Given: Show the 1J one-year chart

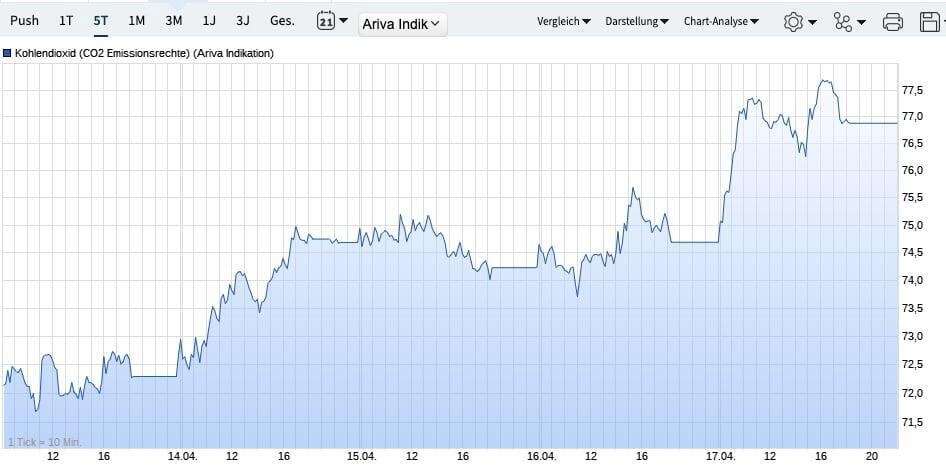Looking at the screenshot, I should [x=208, y=21].
